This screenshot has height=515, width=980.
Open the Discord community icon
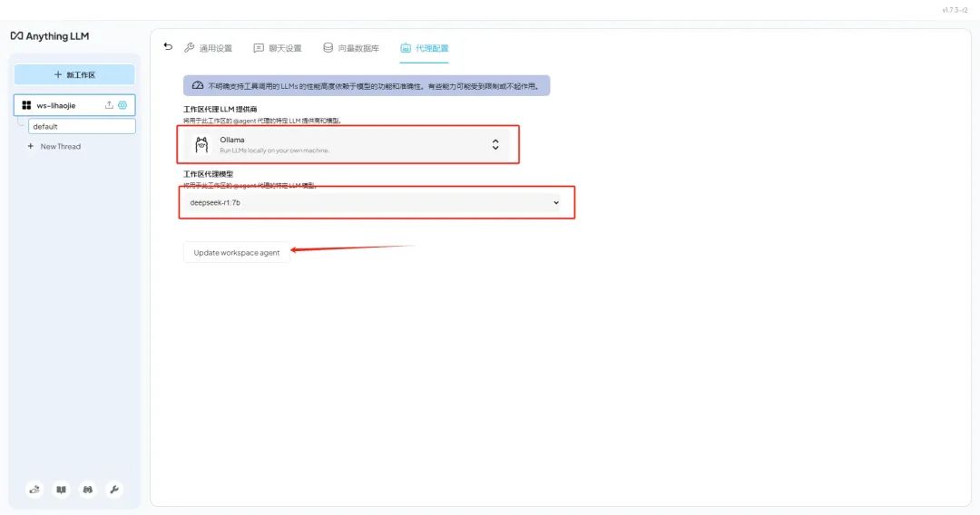(87, 490)
